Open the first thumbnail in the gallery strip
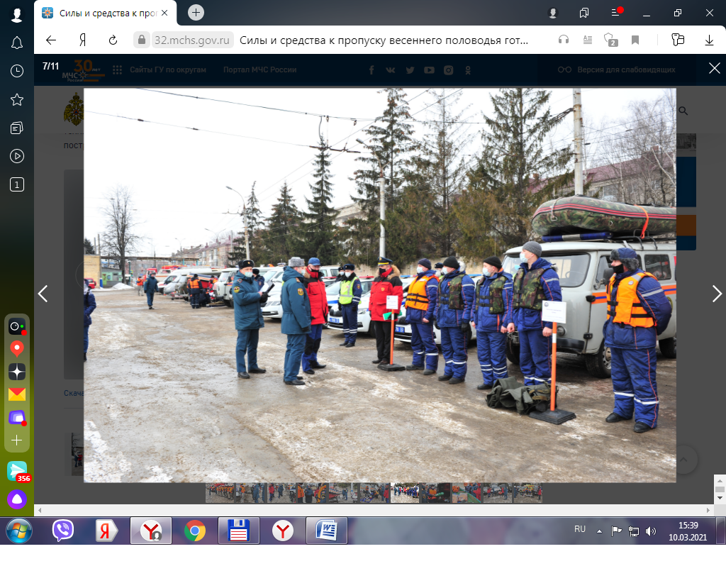Screen dimensions: 726x588 (220, 493)
